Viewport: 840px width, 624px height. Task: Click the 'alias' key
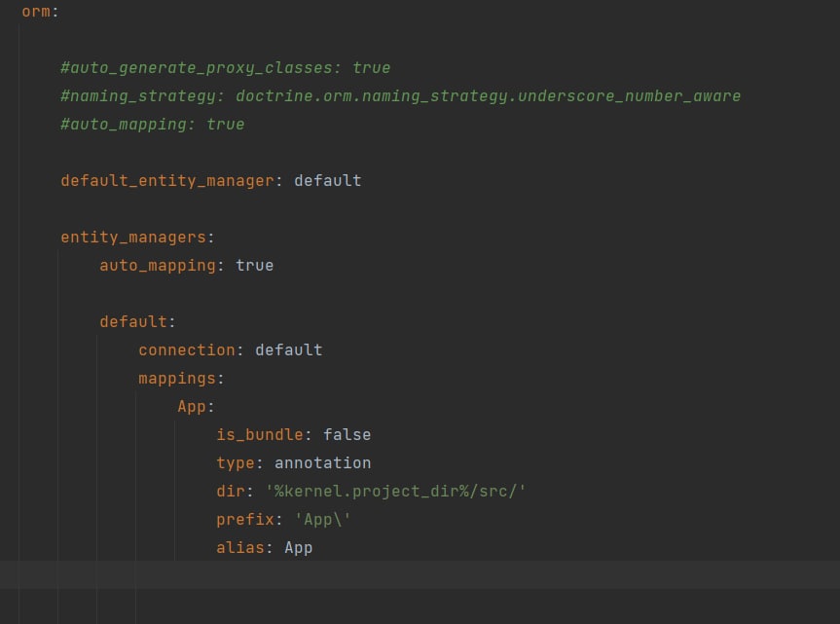tap(240, 548)
